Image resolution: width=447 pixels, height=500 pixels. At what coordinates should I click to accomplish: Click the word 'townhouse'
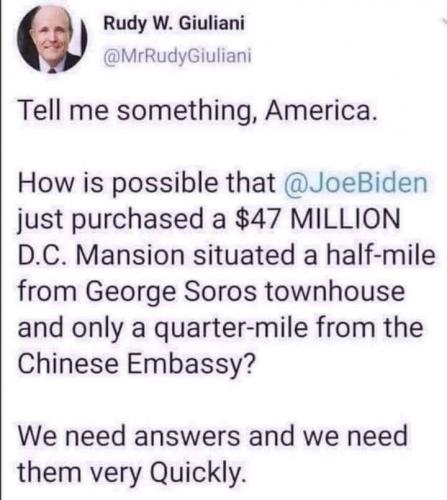click(335, 291)
